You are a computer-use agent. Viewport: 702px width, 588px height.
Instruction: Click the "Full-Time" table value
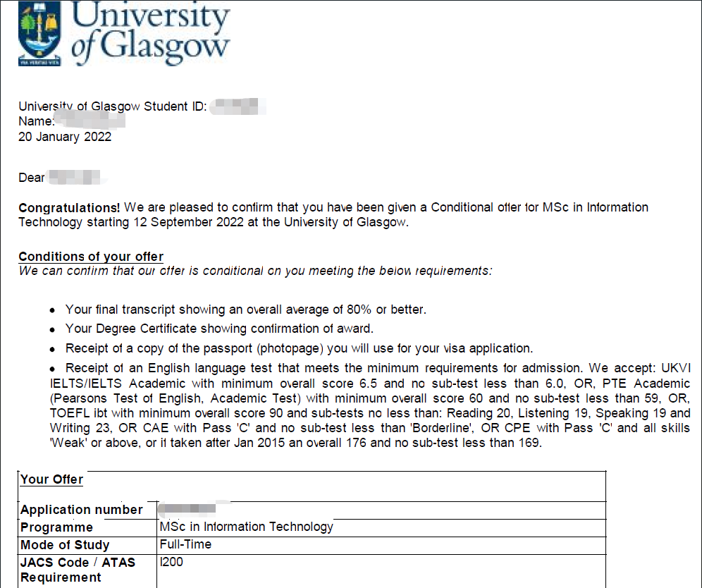pyautogui.click(x=185, y=544)
